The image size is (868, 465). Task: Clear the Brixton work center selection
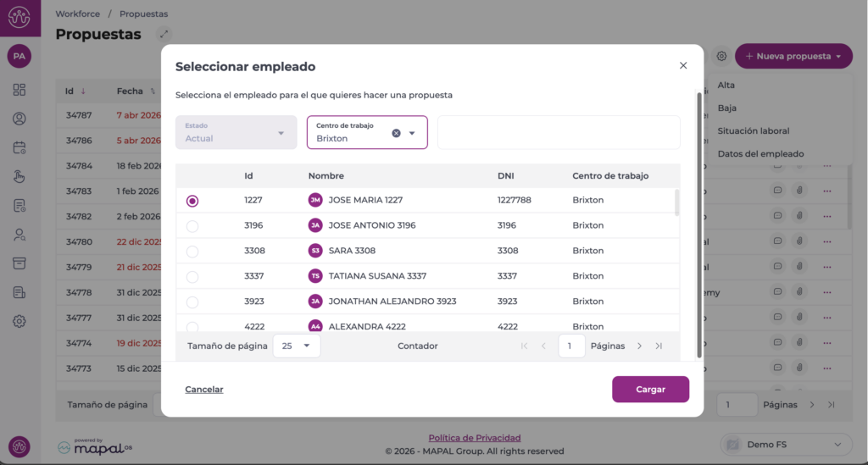[396, 133]
